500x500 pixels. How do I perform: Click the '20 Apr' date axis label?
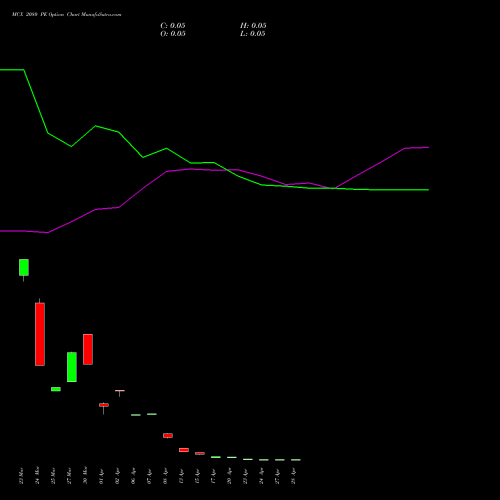click(229, 476)
